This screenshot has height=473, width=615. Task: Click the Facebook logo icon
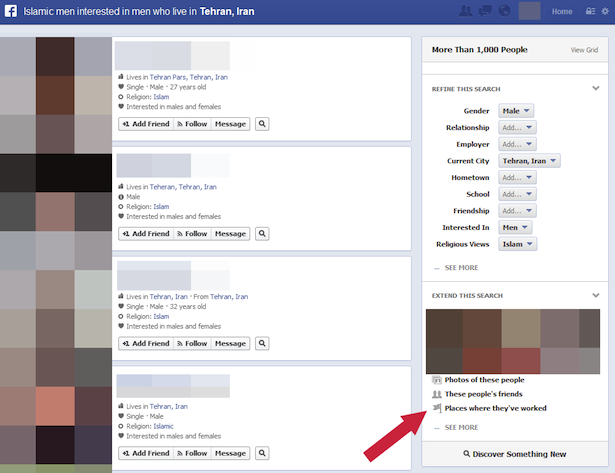click(11, 11)
